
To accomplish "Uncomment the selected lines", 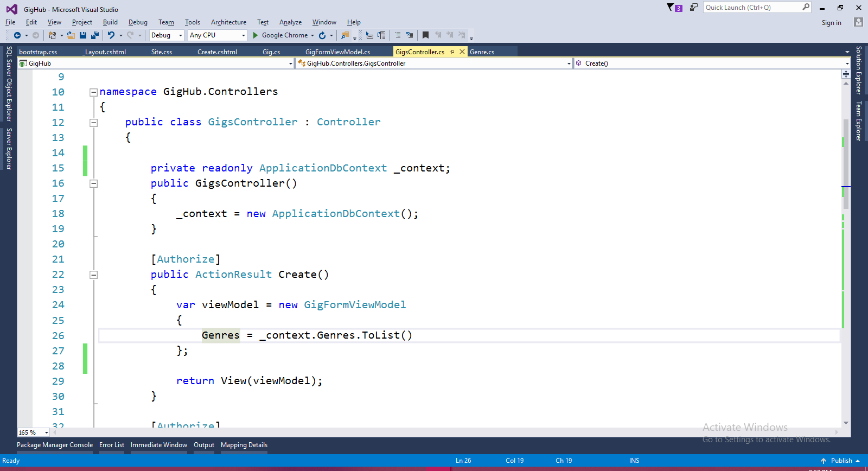I will click(410, 35).
